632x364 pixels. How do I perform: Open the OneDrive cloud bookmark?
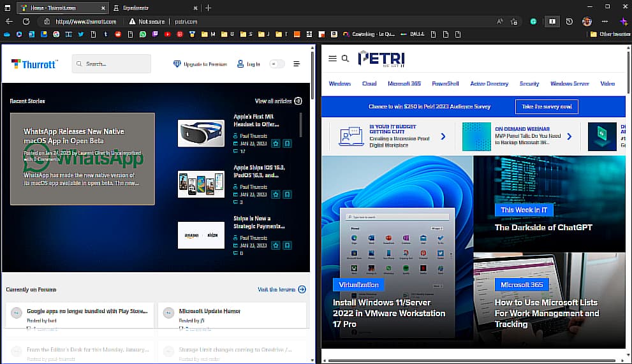(7, 34)
